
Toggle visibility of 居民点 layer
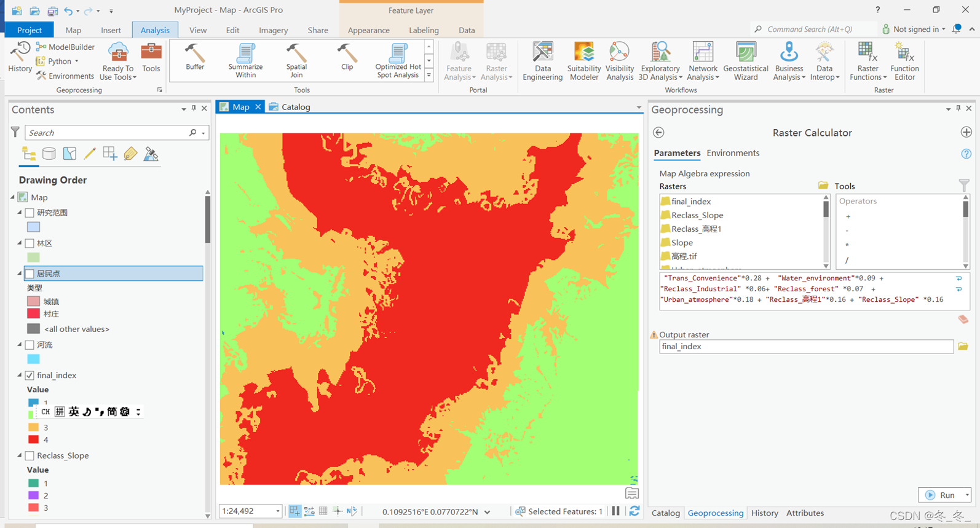coord(30,274)
